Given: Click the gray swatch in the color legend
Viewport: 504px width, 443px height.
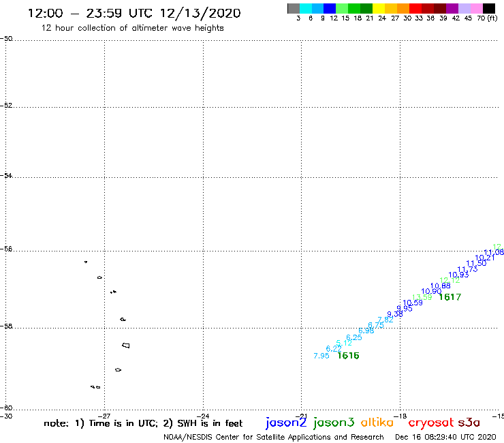Looking at the screenshot, I should (294, 8).
